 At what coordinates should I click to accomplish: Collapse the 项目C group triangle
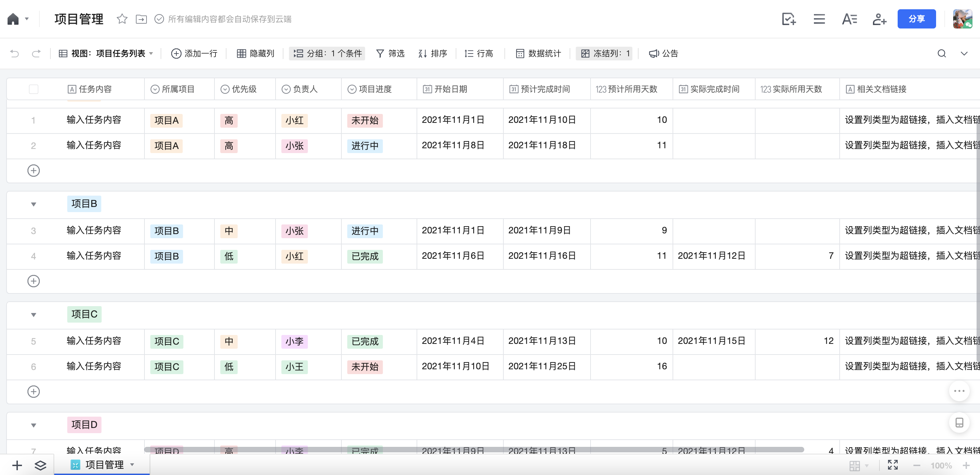[34, 314]
